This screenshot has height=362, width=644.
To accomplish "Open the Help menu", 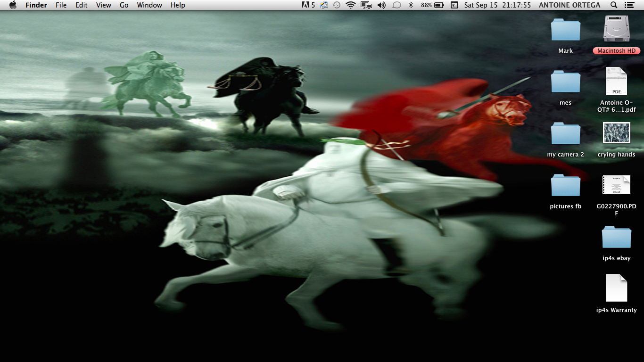I will click(178, 5).
